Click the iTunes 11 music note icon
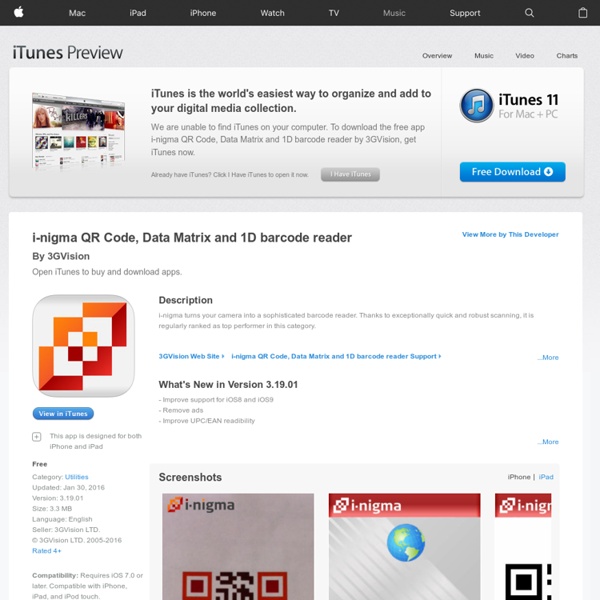The image size is (600, 600). click(x=476, y=106)
